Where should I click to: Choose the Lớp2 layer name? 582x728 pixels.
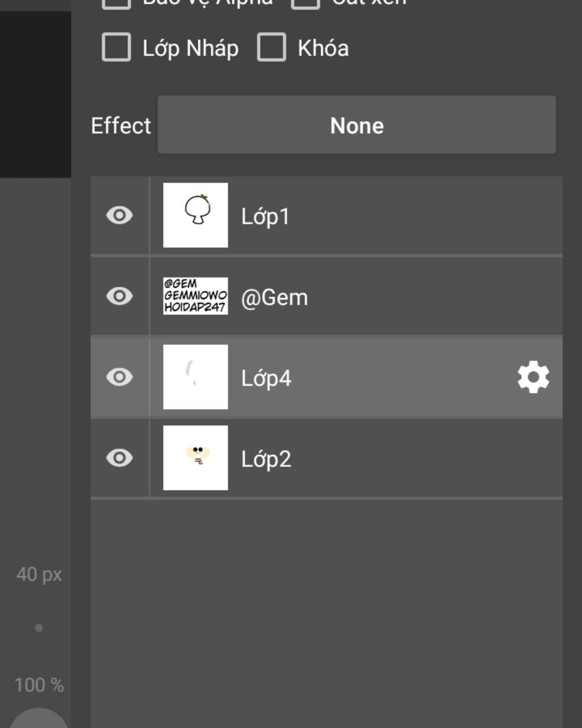[x=267, y=459]
